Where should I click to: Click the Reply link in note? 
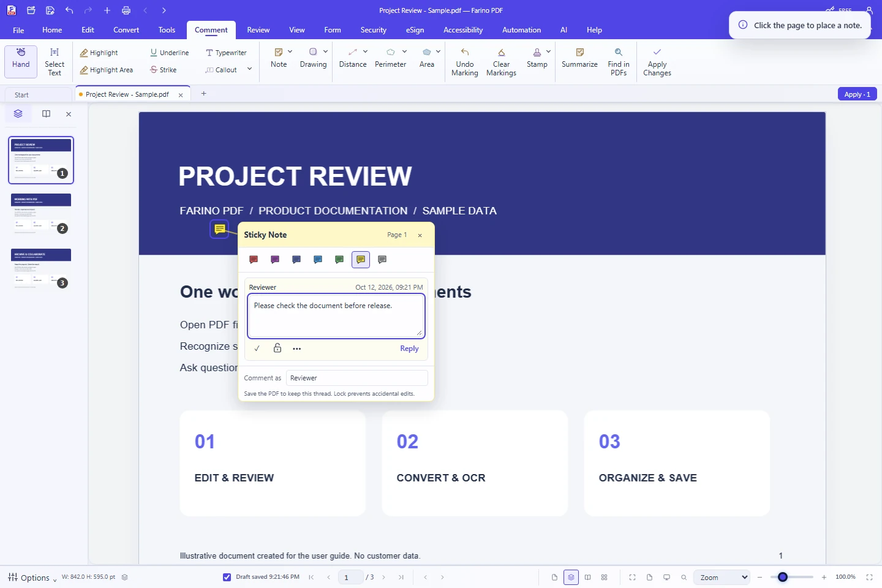[x=409, y=349]
